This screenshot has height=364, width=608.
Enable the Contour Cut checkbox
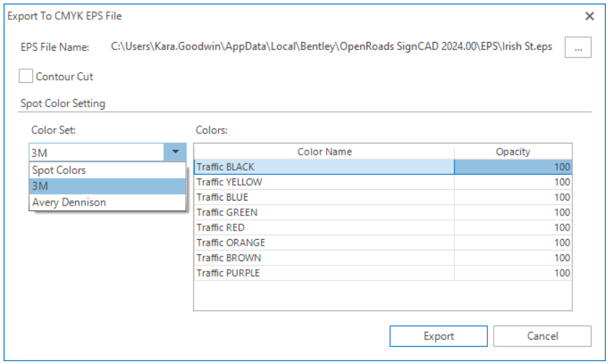pos(26,76)
